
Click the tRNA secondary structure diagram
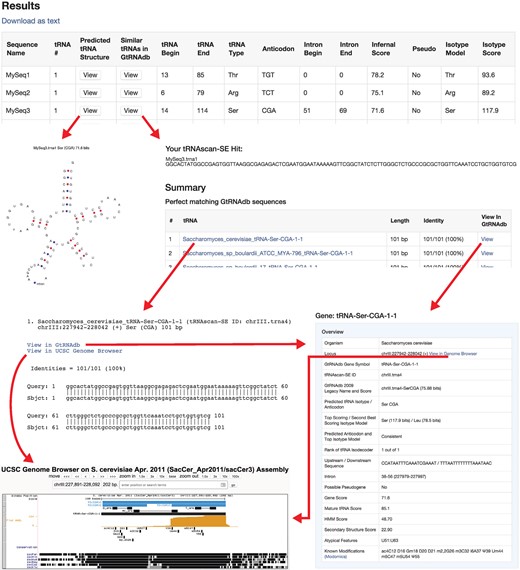[x=64, y=222]
